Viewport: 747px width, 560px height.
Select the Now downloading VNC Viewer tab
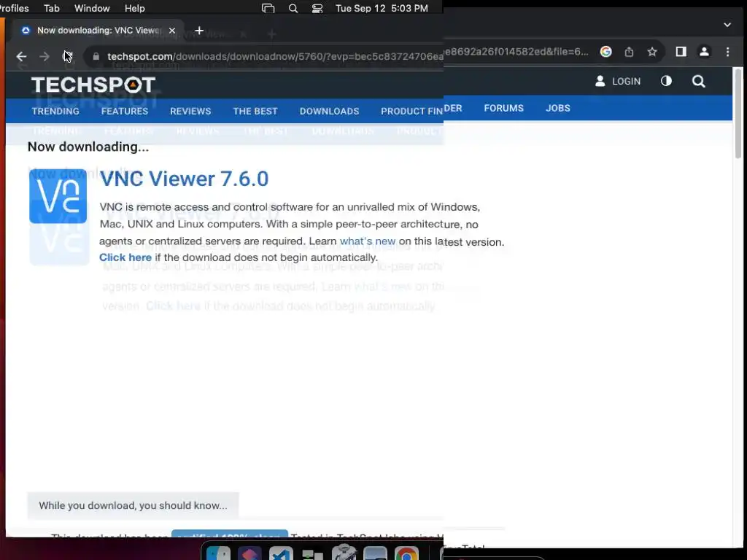pyautogui.click(x=97, y=31)
